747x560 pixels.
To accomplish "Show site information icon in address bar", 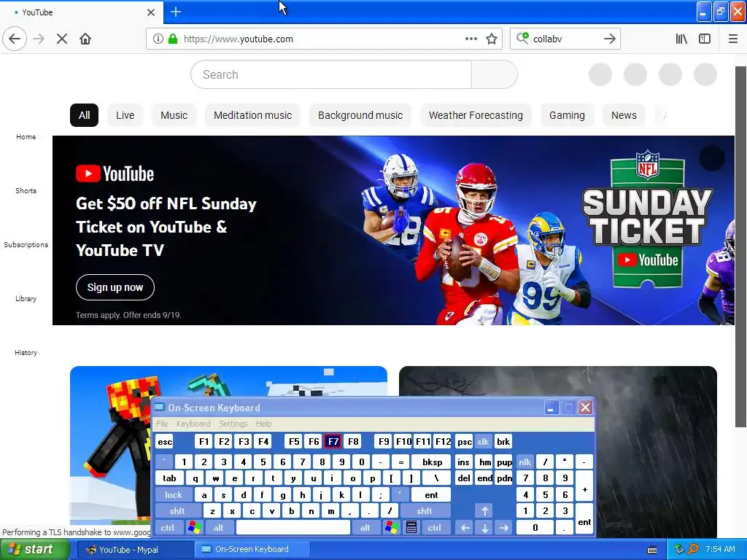I will 158,39.
